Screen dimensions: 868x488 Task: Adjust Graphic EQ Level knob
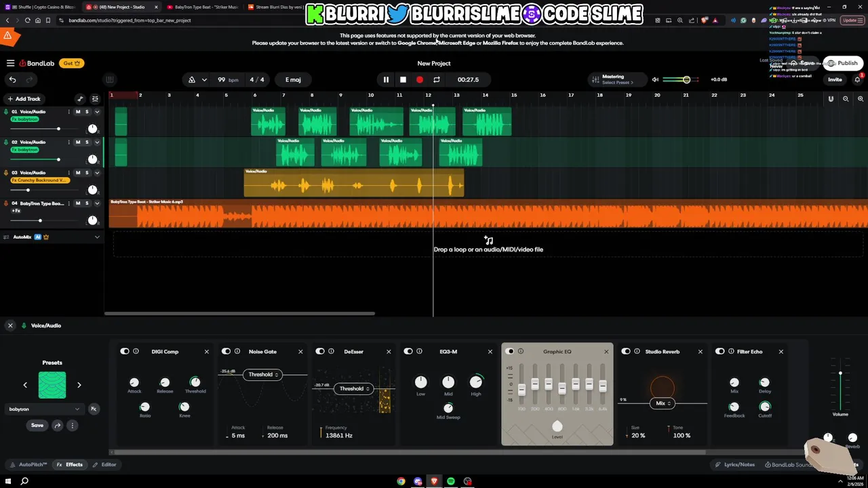[557, 426]
